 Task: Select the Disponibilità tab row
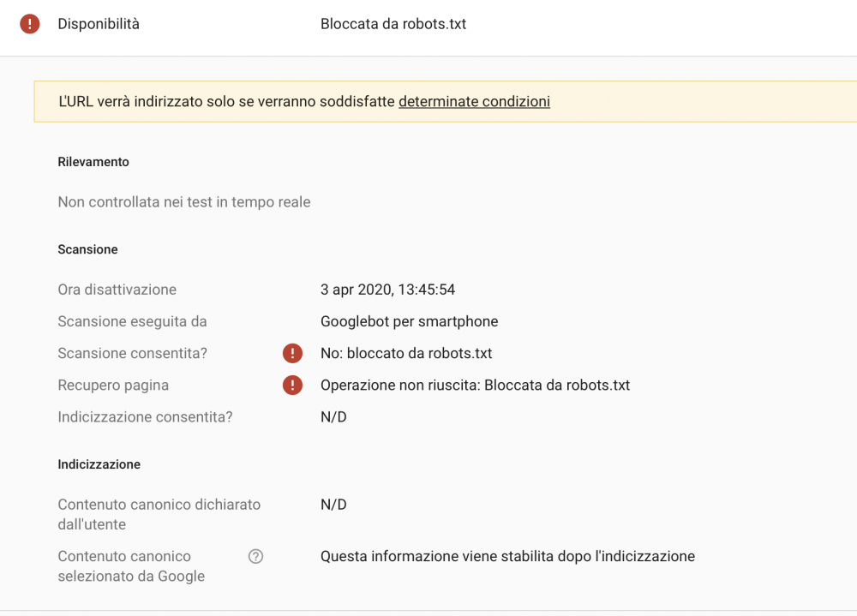(x=98, y=23)
